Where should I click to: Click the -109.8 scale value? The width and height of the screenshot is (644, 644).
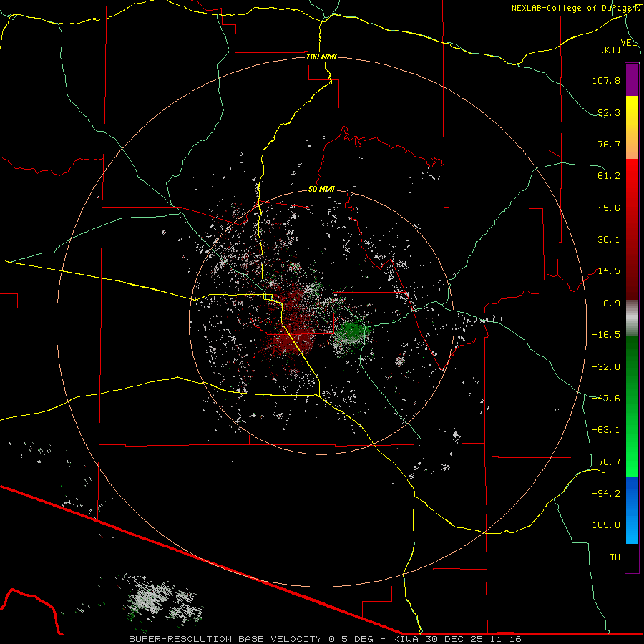(x=604, y=525)
